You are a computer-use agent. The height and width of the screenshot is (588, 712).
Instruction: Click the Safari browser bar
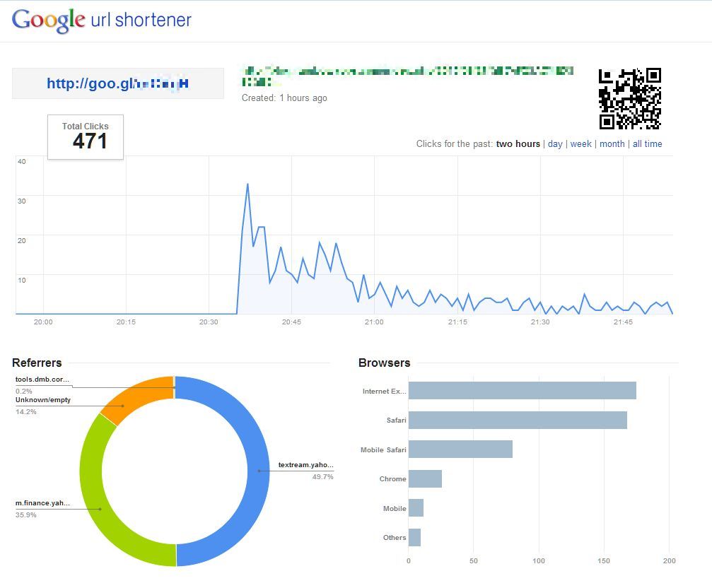pos(518,420)
